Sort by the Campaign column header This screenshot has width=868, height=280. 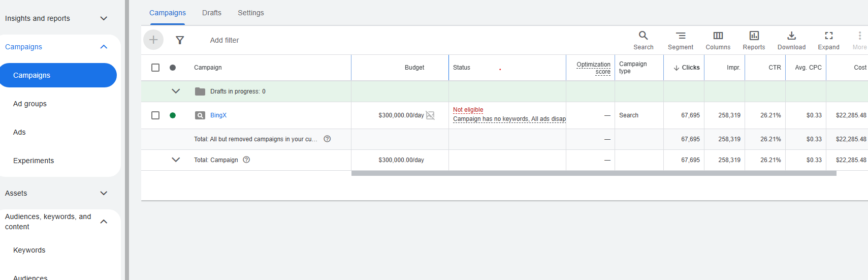pos(208,68)
